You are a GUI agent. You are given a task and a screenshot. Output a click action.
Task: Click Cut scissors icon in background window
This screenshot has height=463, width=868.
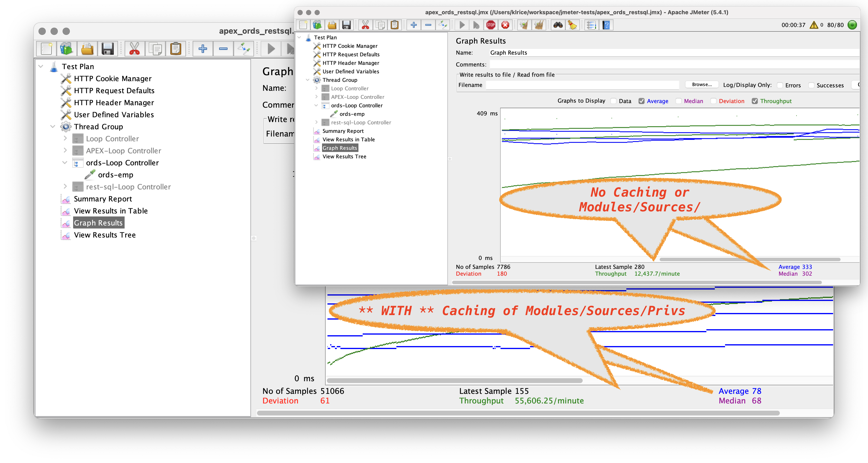click(x=135, y=49)
